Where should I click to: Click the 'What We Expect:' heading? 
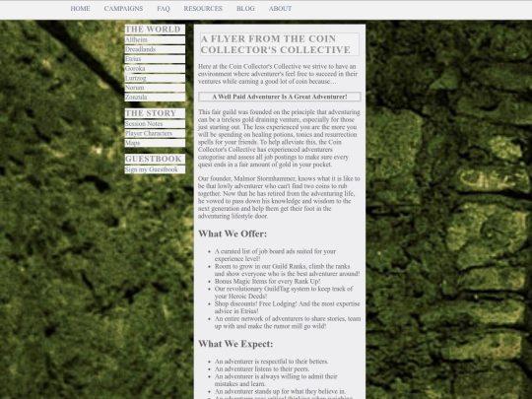(x=235, y=344)
